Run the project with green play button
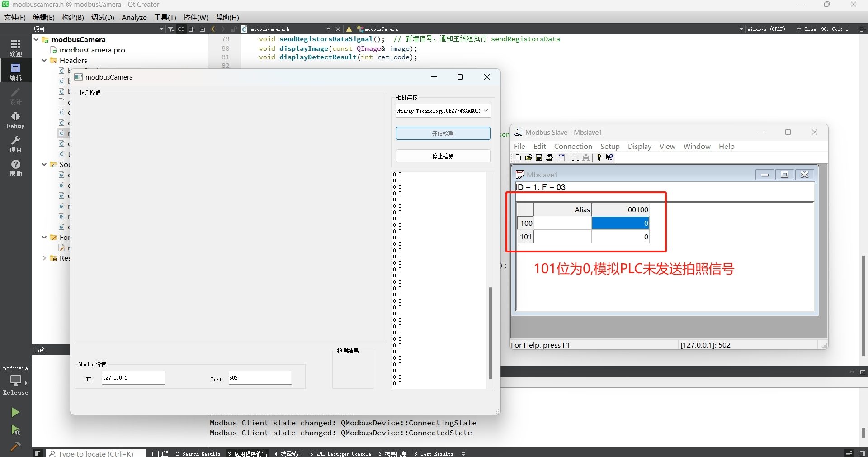 [15, 412]
